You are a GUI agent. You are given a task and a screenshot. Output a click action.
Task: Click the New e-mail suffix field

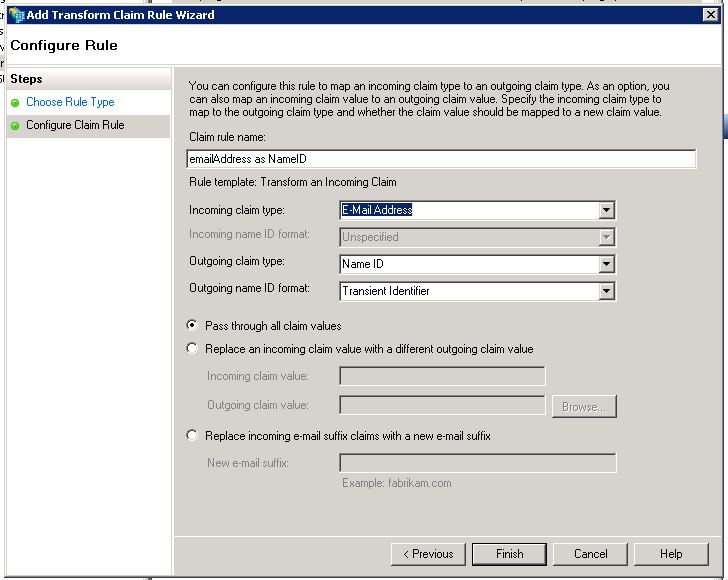point(478,463)
